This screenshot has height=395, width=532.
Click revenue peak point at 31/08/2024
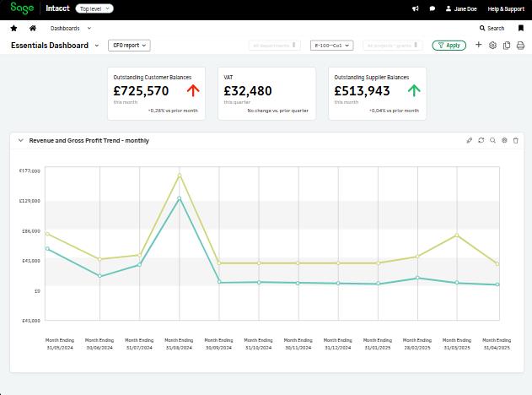[180, 176]
